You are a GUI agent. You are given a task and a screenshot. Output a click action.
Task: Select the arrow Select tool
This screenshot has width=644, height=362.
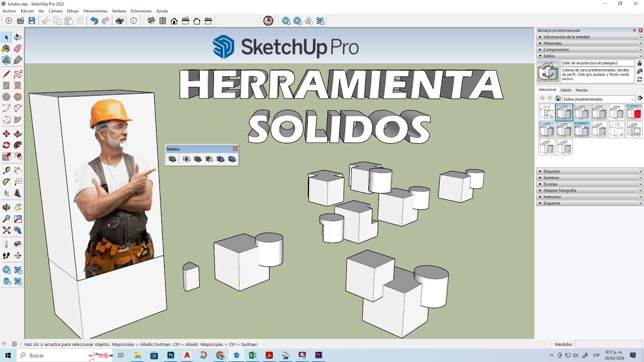[7, 37]
